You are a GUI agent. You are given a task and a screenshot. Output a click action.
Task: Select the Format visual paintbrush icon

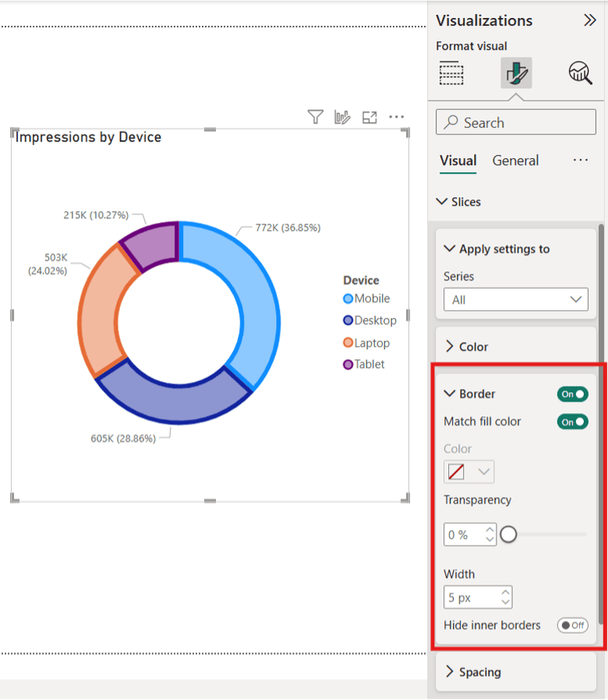[516, 74]
